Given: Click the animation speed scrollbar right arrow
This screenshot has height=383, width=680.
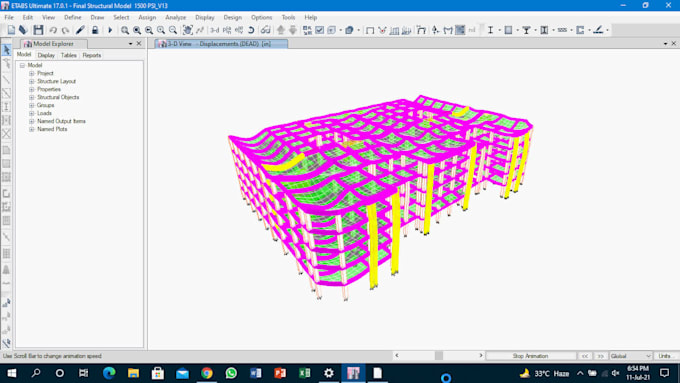Looking at the screenshot, I should tap(481, 356).
